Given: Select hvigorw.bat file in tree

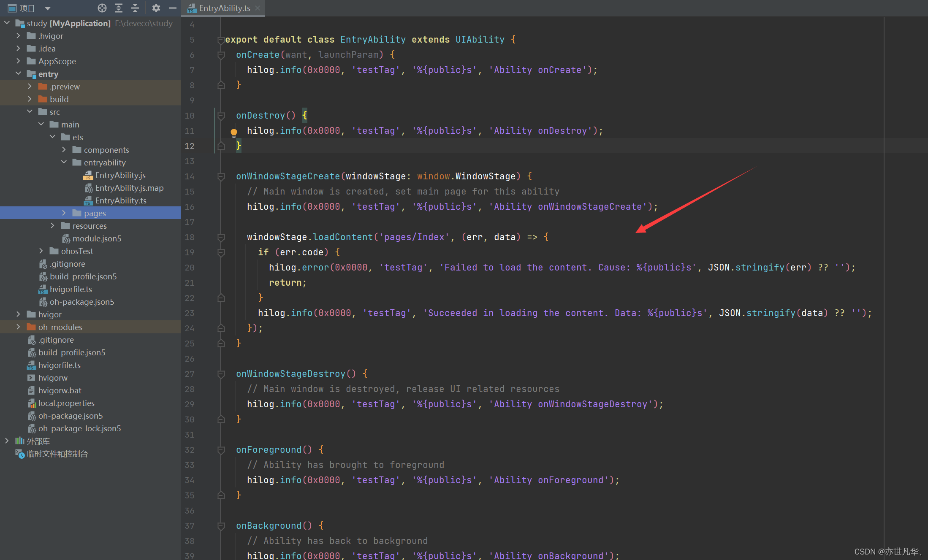Looking at the screenshot, I should [60, 390].
